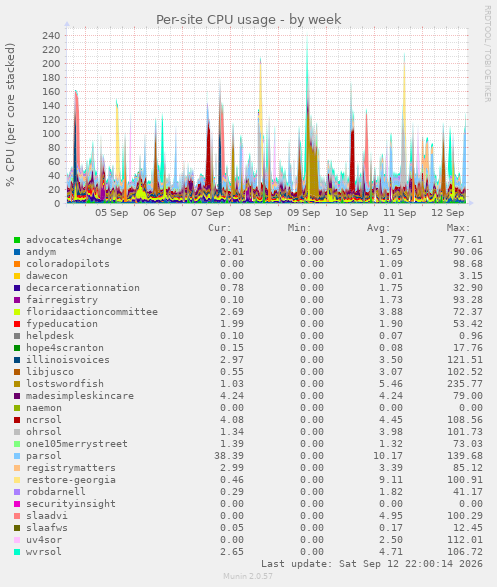Click the 'parsol' legend label

[44, 456]
